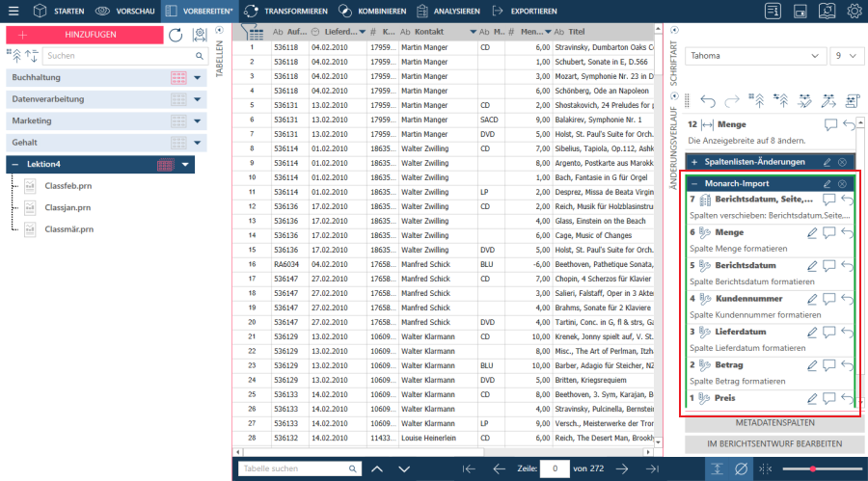The image size is (868, 481).
Task: Open the Datenverarbeitung dropdown arrow
Action: tap(197, 99)
